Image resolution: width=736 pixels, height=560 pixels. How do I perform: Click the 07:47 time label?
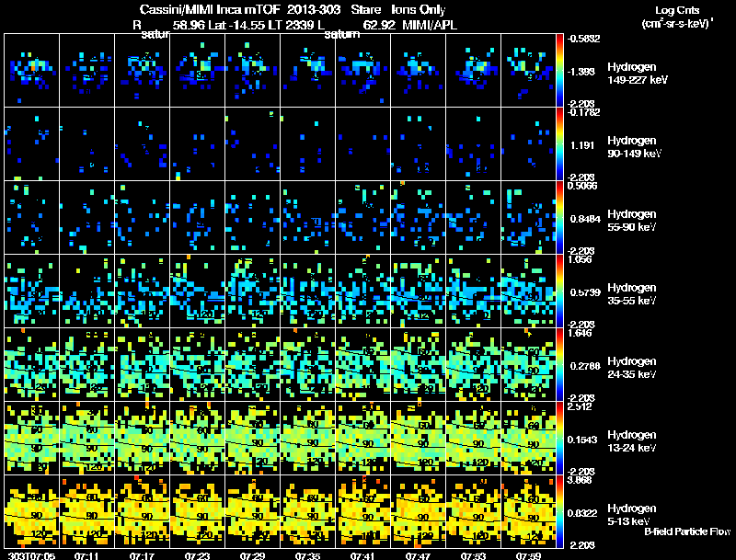point(418,556)
